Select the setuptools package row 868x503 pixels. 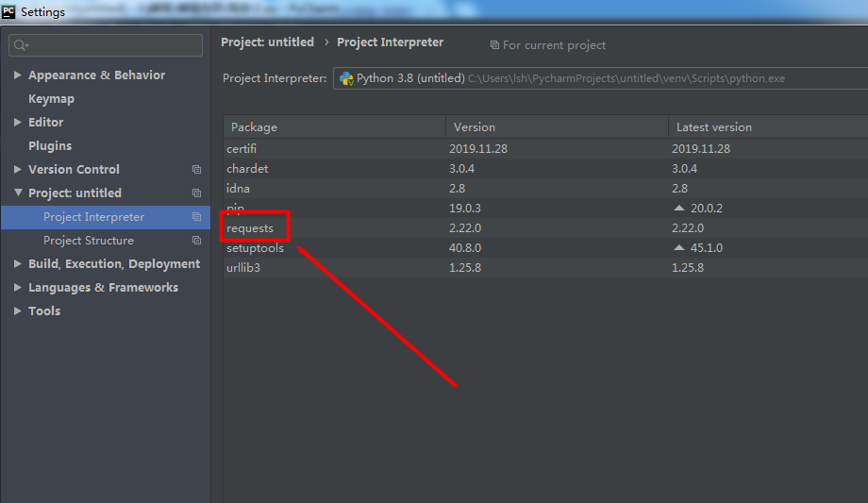click(545, 247)
